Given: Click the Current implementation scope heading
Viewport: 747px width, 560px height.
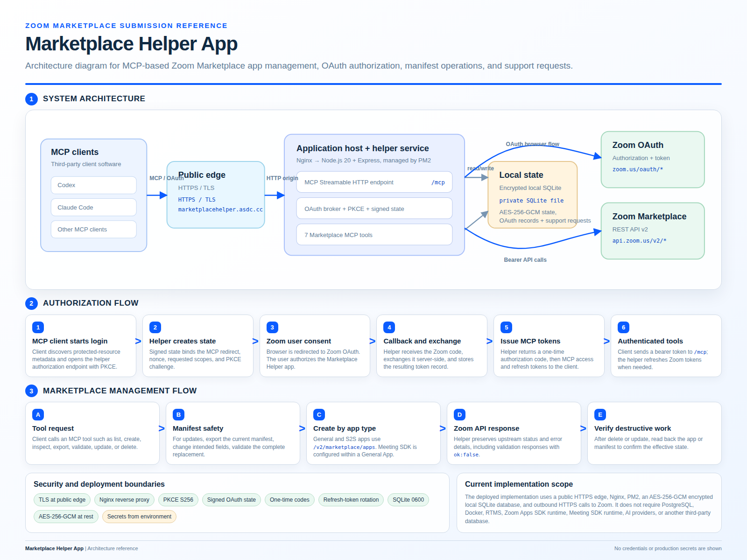Looking at the screenshot, I should click(519, 484).
